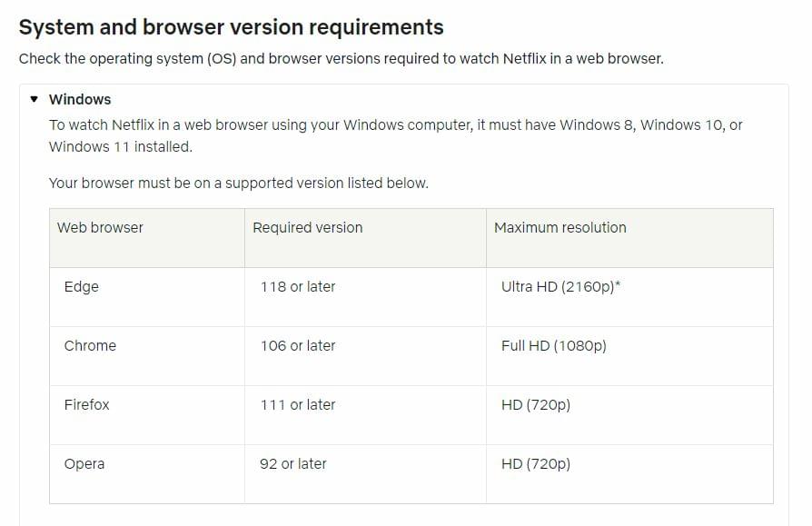
Task: Click the 92 or later version cell
Action: click(x=366, y=474)
